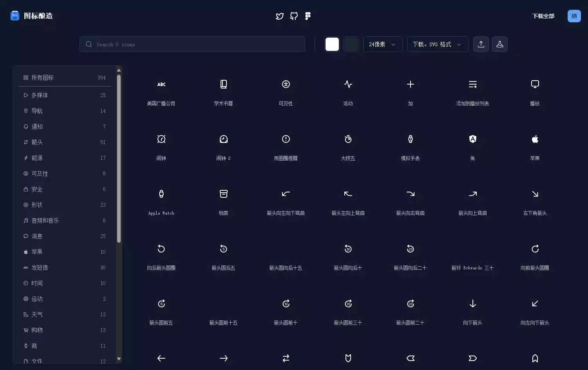Select the 箭头圆前十 icon
This screenshot has height=370, width=588.
286,303
